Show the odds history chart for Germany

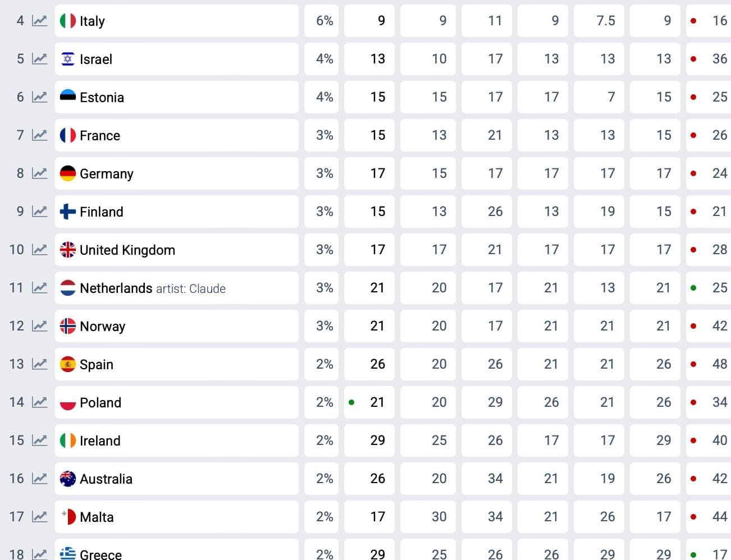[39, 173]
